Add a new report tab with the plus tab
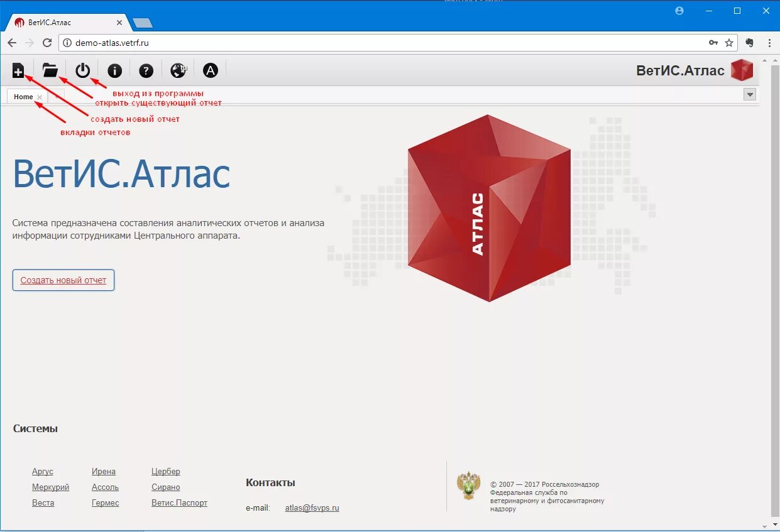 (56, 97)
